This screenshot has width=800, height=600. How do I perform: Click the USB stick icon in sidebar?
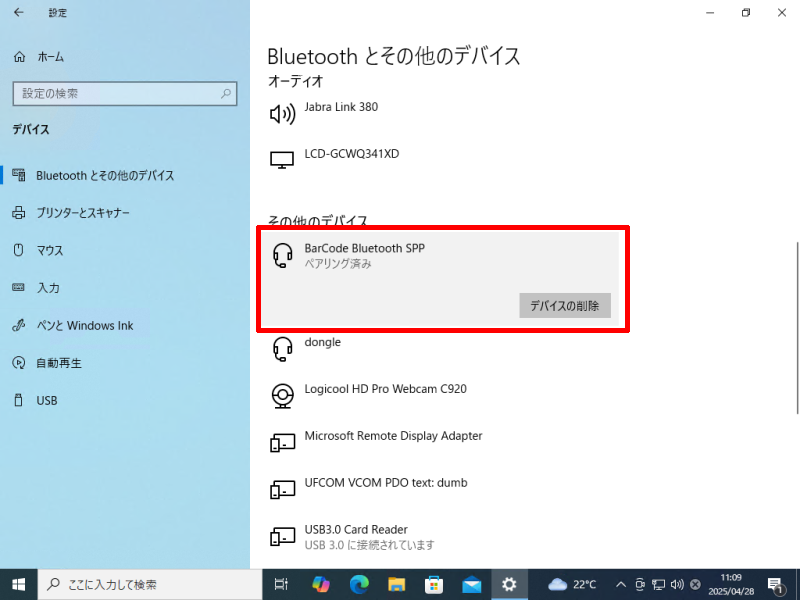click(18, 400)
